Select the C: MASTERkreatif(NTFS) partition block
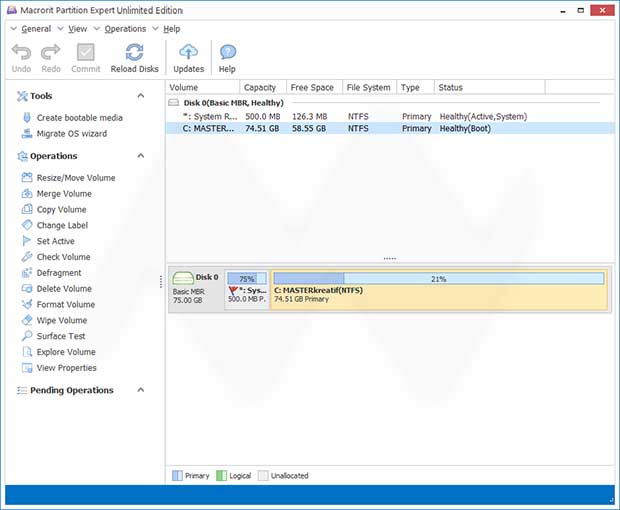This screenshot has width=620, height=510. (x=439, y=290)
